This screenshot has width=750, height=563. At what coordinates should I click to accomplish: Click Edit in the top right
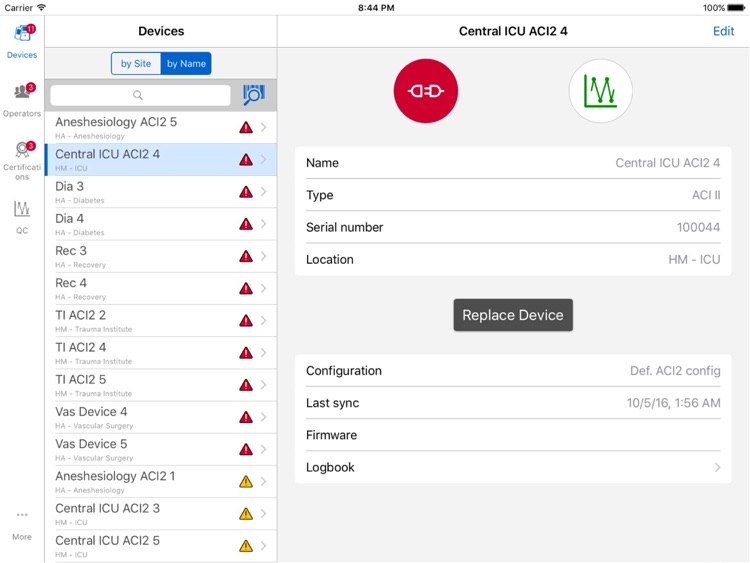click(x=723, y=31)
